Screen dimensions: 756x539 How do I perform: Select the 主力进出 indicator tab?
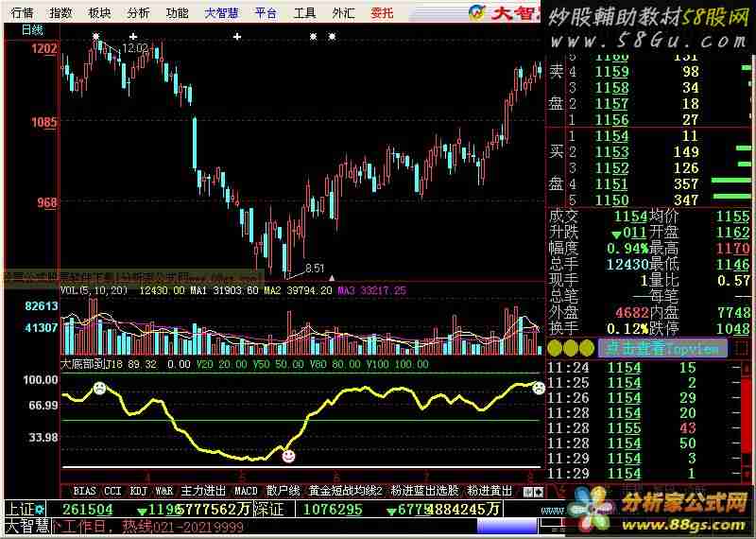[203, 491]
